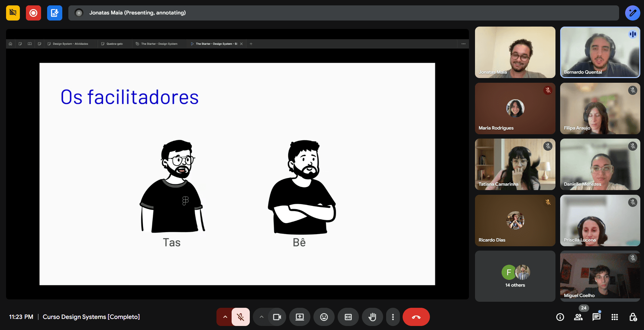Close the active presentation tab
This screenshot has height=330, width=644.
pyautogui.click(x=241, y=44)
